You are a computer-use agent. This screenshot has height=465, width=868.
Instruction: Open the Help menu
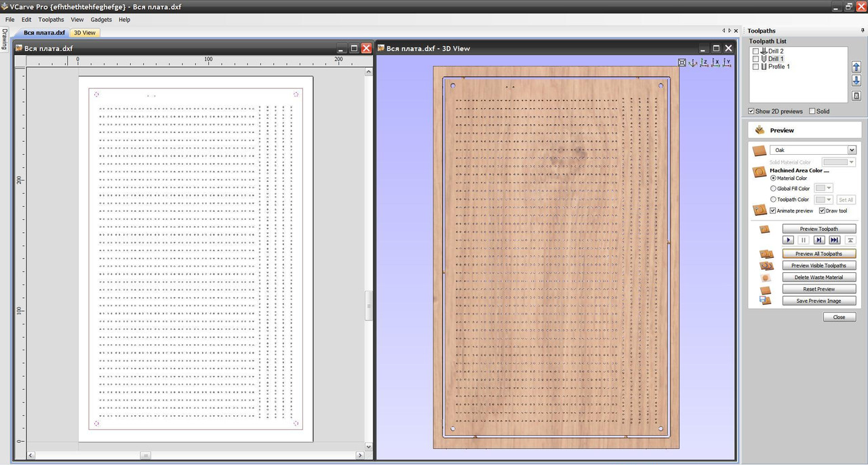point(124,20)
